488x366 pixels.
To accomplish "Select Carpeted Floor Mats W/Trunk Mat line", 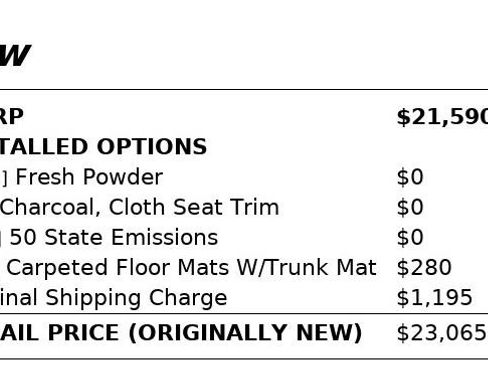I will click(x=191, y=268).
